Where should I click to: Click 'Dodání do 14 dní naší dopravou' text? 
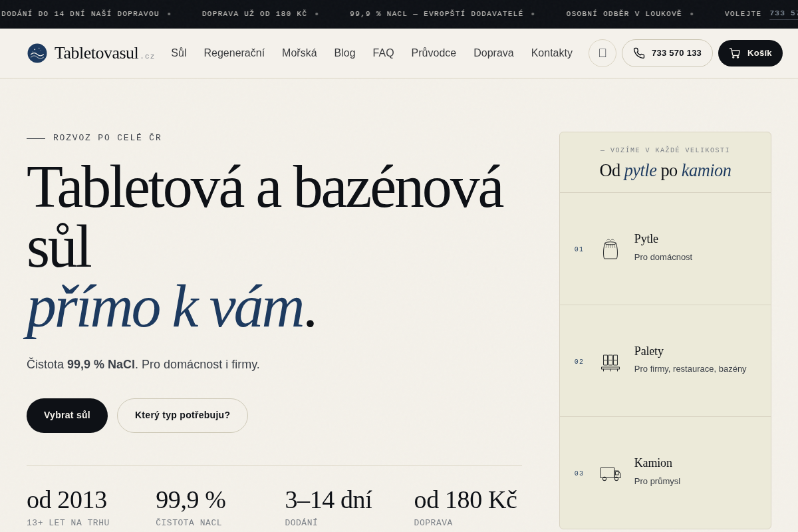pos(80,14)
